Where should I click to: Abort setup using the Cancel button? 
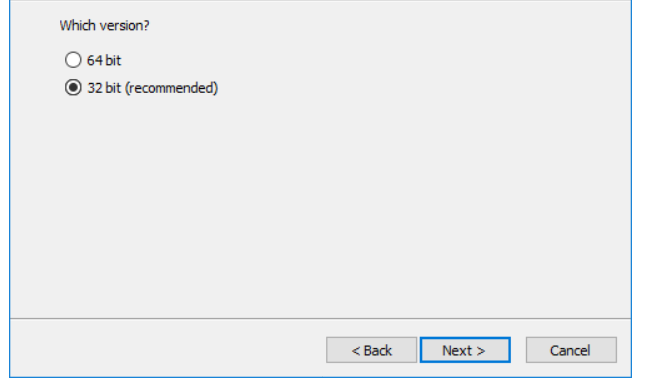click(x=571, y=350)
